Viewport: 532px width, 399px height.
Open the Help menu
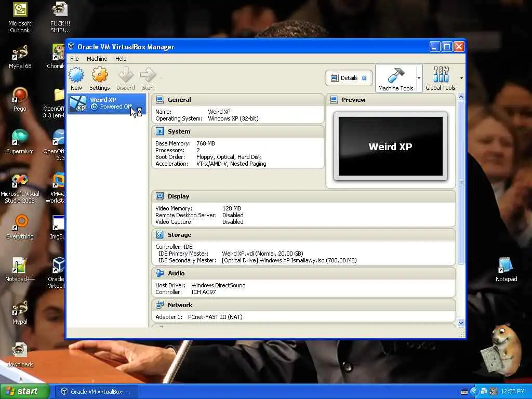pos(121,59)
